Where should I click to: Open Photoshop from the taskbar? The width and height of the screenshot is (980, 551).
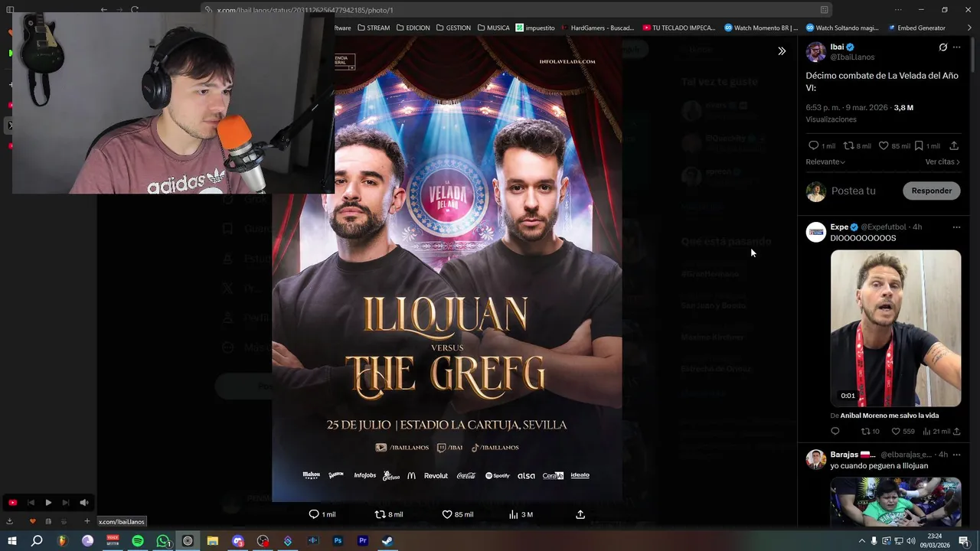(338, 541)
